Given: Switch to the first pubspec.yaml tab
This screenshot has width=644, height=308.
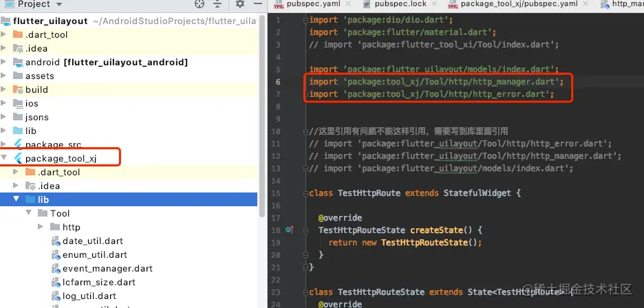Looking at the screenshot, I should point(313,4).
